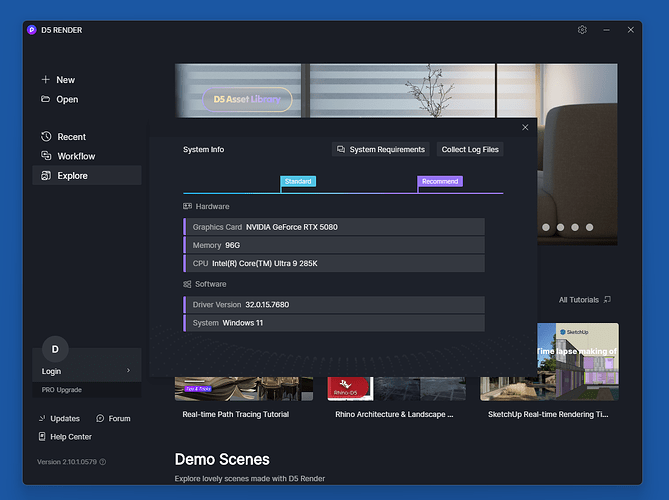Click the Rhino Architecture & Landscape title

(394, 414)
